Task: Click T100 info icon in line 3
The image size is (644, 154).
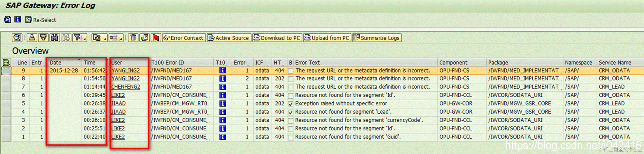Action: click(x=223, y=120)
